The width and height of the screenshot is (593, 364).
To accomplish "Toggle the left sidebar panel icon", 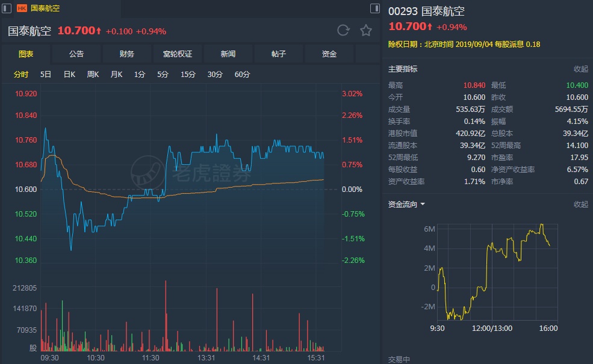I will click(7, 8).
